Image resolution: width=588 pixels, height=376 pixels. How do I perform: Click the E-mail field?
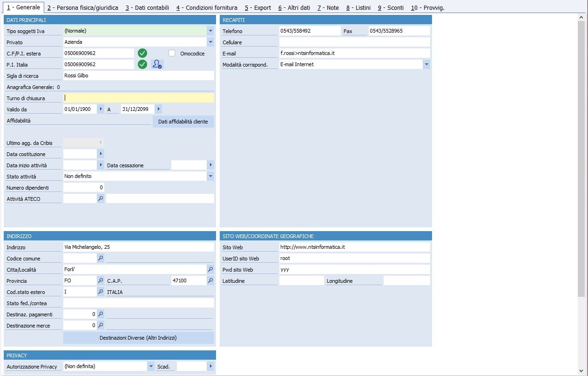(x=355, y=53)
